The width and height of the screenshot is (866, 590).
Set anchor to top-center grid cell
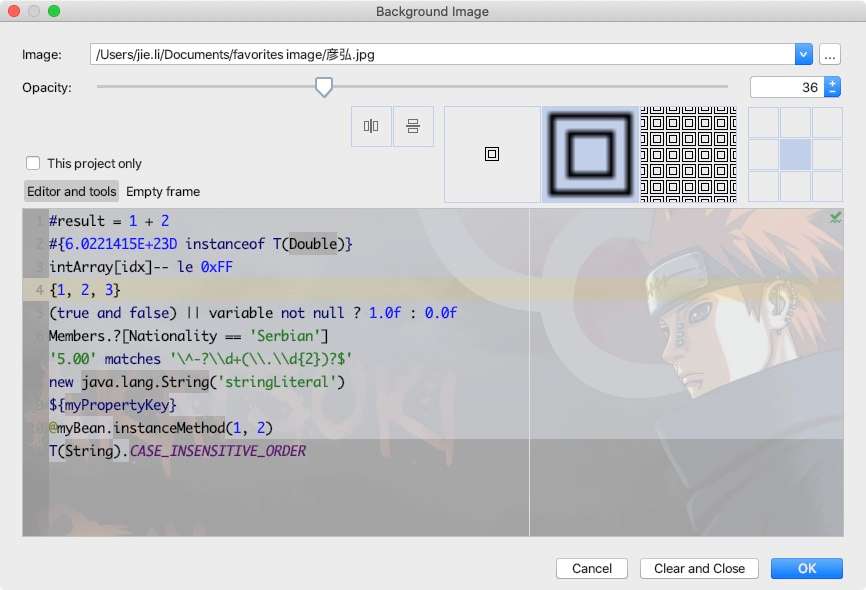click(795, 123)
